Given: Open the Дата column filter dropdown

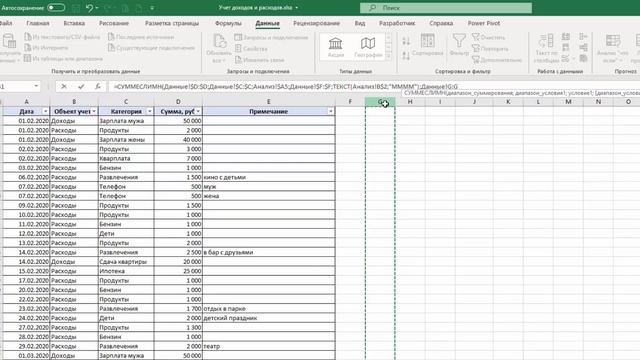Looking at the screenshot, I should pyautogui.click(x=45, y=111).
